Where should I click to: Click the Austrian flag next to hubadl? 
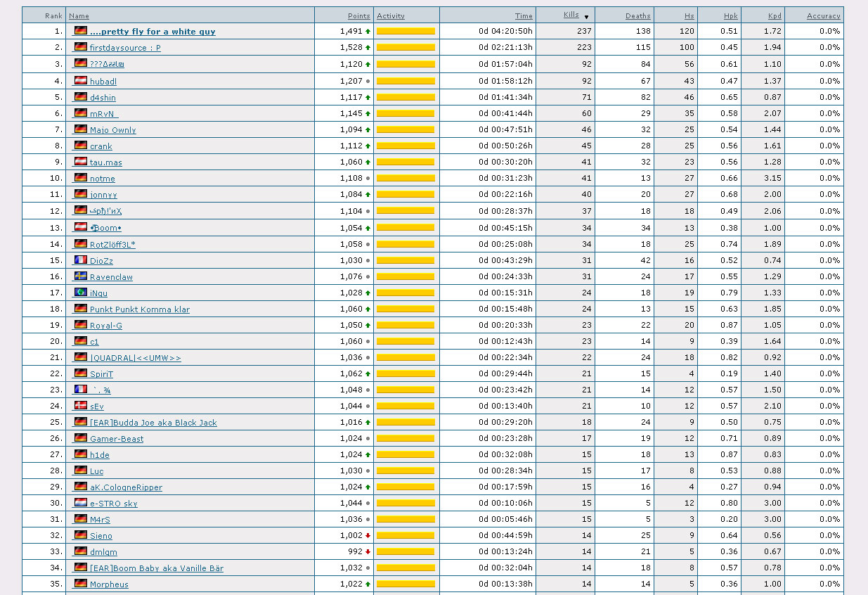[x=81, y=81]
